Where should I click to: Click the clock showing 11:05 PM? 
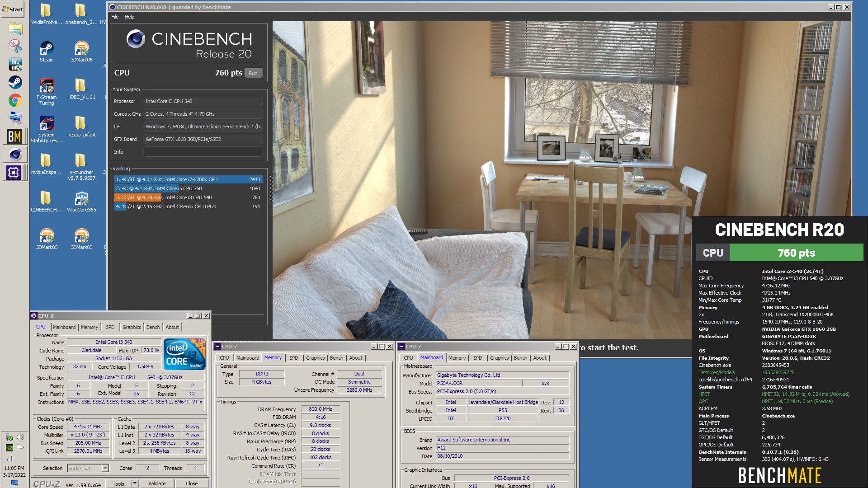14,468
